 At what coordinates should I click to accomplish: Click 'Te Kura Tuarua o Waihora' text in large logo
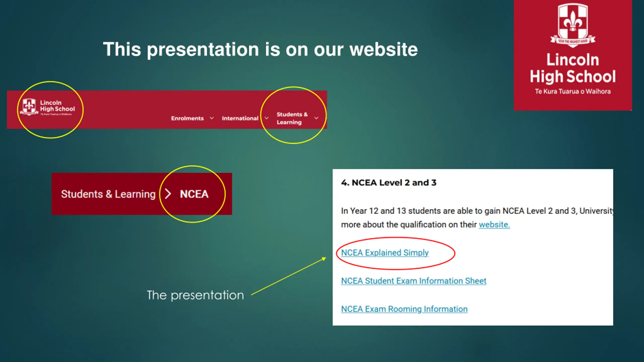pyautogui.click(x=573, y=92)
